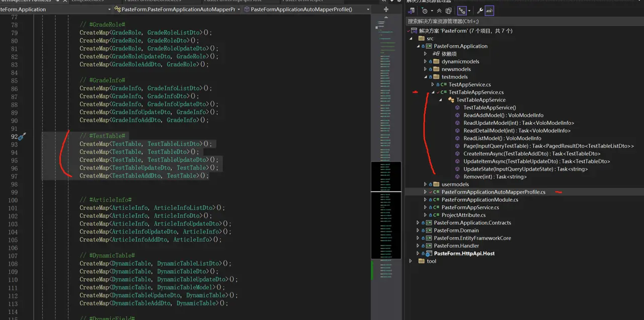Click the web project icon of PasteForm.HttpApi.Host

coord(429,254)
